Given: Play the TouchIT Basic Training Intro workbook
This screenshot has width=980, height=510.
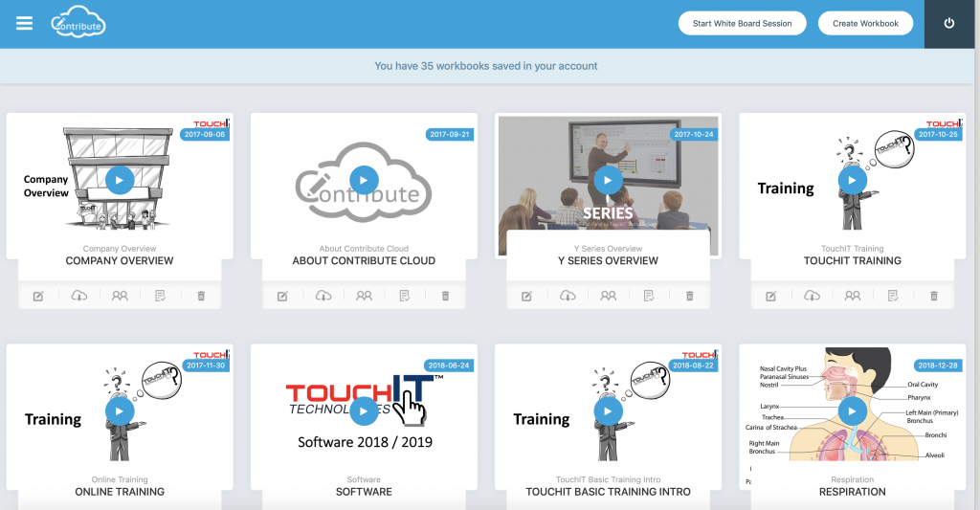Looking at the screenshot, I should tap(608, 411).
